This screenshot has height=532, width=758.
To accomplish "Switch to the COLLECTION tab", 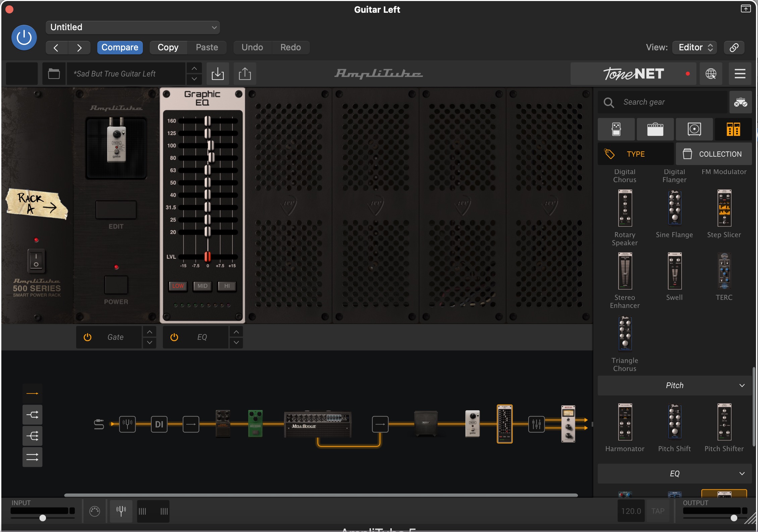I will [714, 154].
